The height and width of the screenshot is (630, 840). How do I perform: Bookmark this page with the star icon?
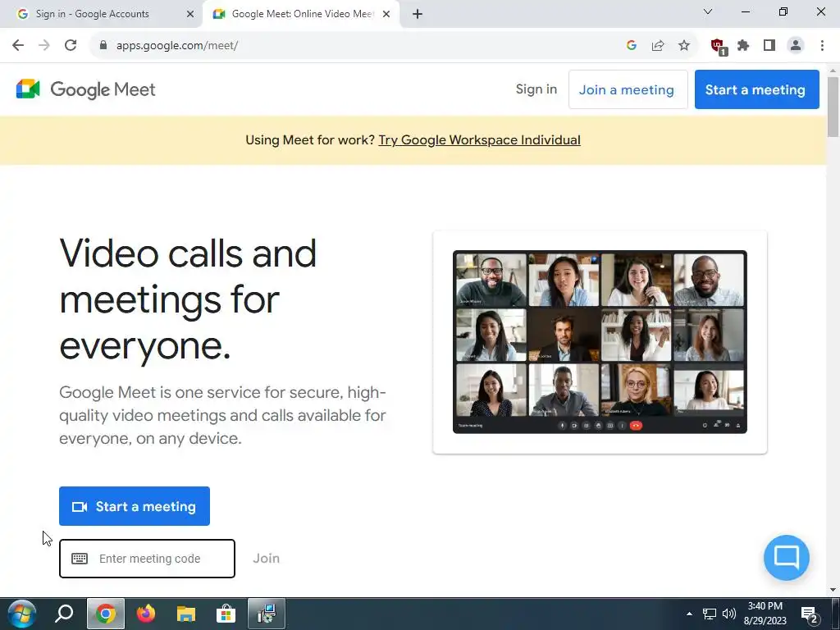(x=684, y=46)
